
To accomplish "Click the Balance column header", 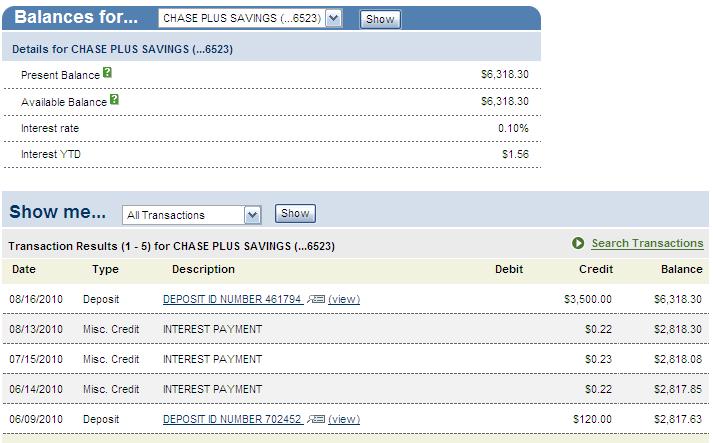I will 681,269.
